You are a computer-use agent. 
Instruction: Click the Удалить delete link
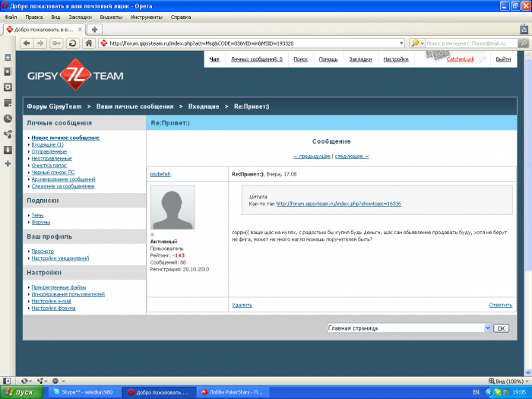[x=242, y=305]
